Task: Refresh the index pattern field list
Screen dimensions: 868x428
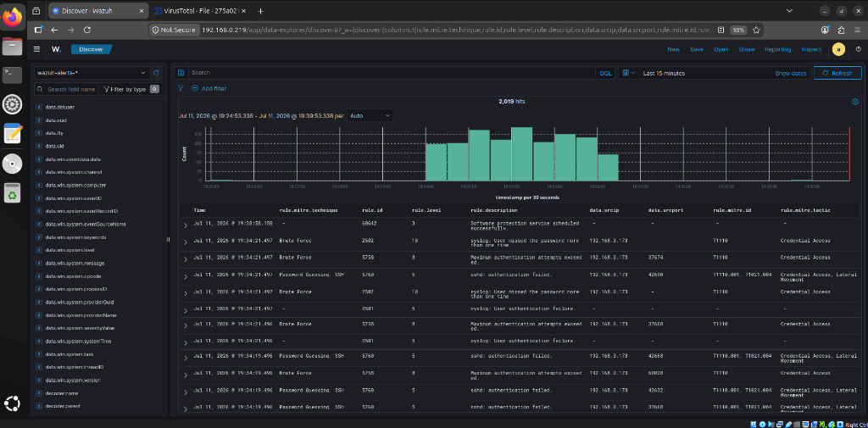Action: tap(156, 73)
